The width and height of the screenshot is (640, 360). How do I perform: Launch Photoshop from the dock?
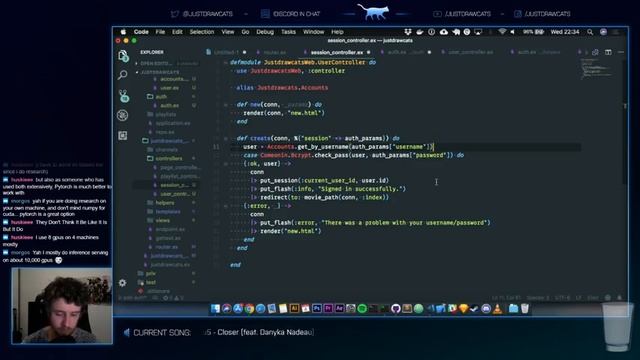click(316, 309)
